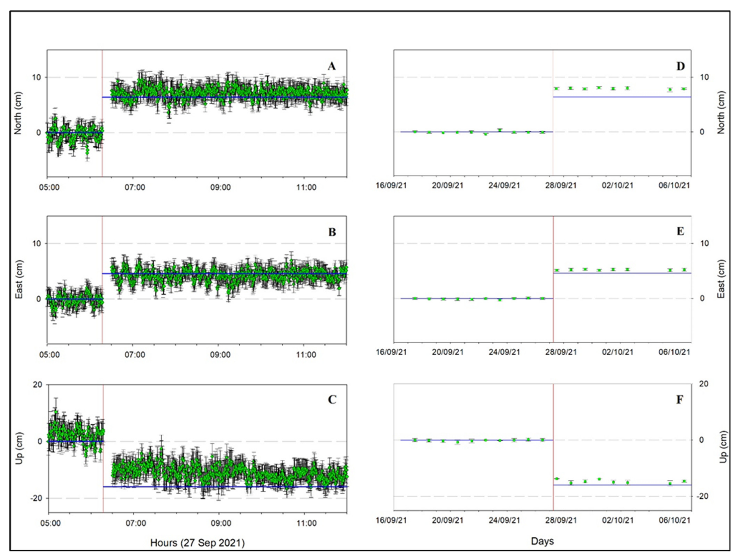Click 'Up (cm)' label right of panel F

coord(723,447)
